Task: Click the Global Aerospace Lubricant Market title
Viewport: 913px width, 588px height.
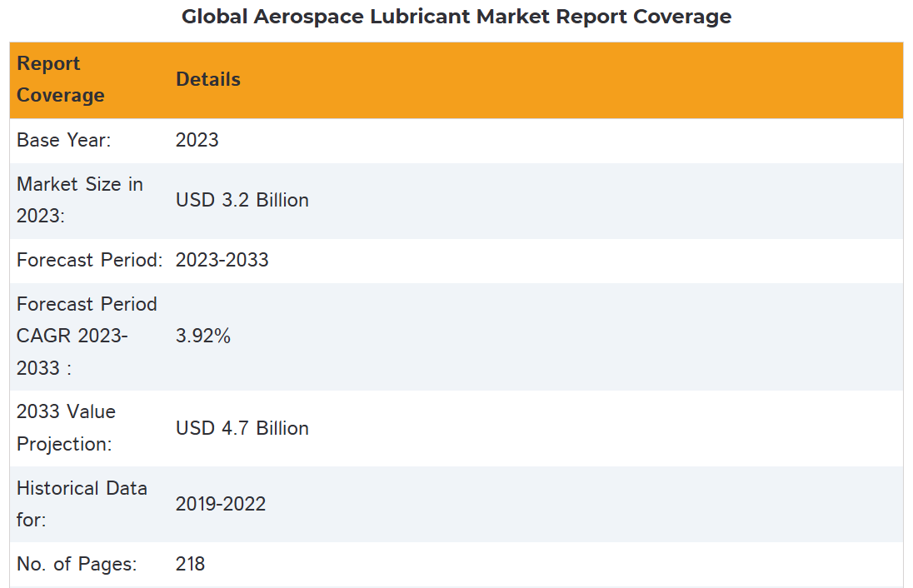Action: point(456,17)
